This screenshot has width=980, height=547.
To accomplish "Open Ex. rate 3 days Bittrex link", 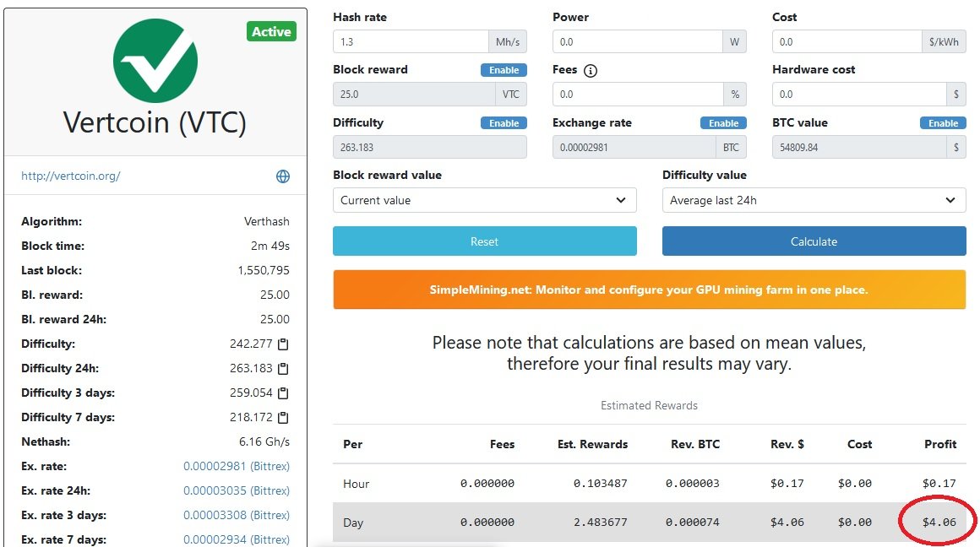I will coord(237,515).
